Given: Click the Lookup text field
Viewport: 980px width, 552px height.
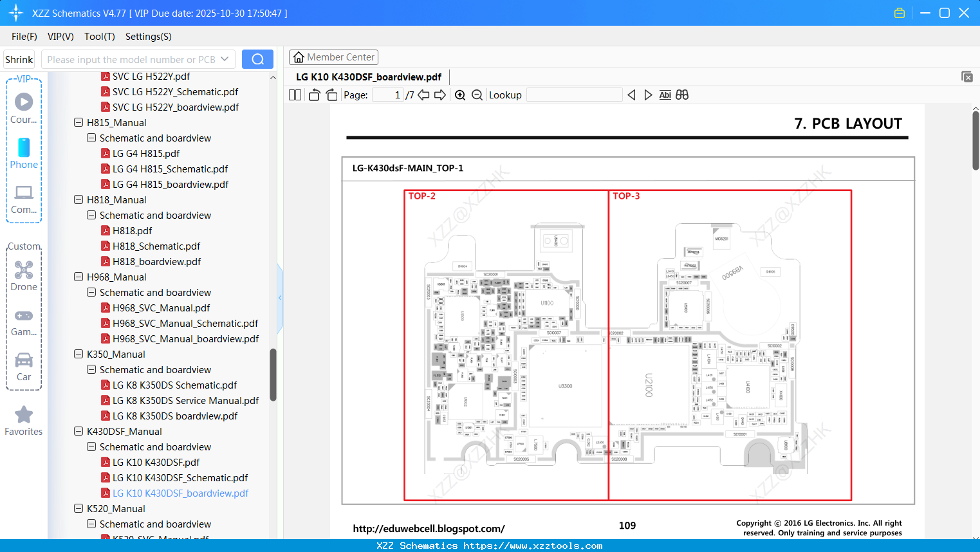Looking at the screenshot, I should click(x=574, y=95).
